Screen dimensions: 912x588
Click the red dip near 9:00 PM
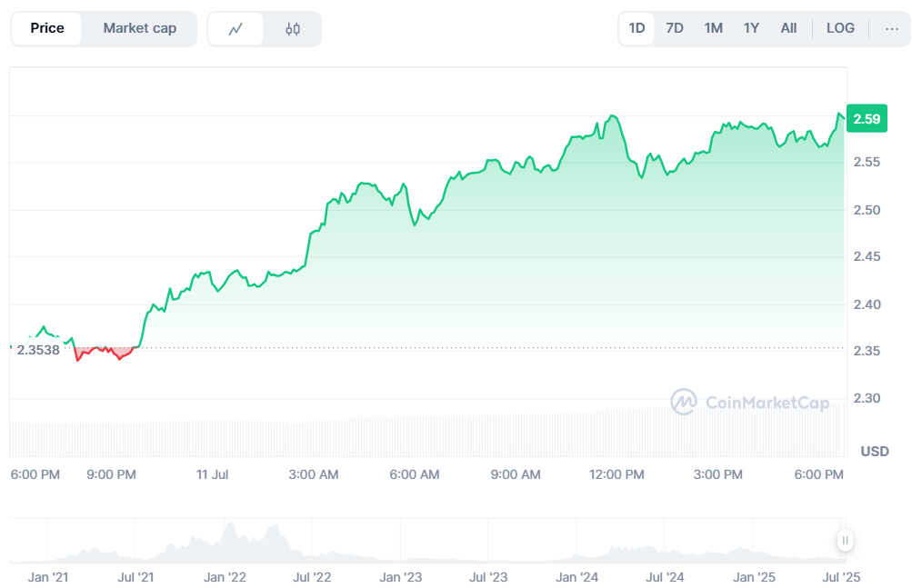click(78, 357)
